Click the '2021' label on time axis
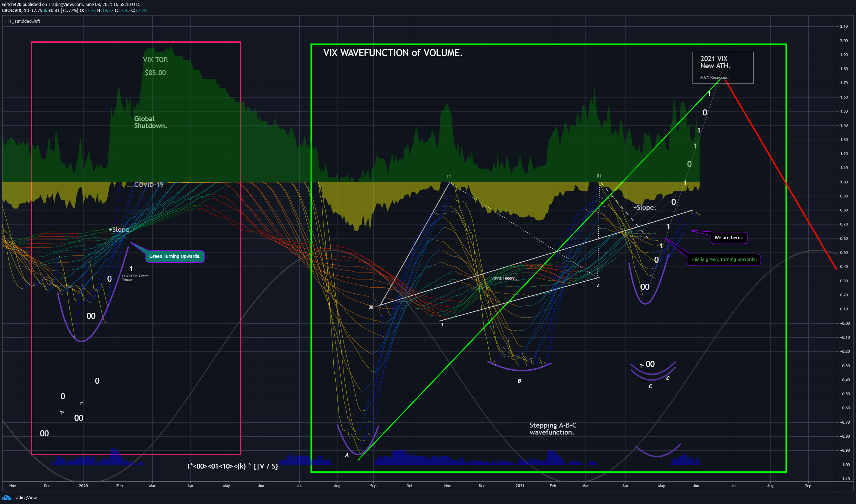The width and height of the screenshot is (856, 504). pos(520,486)
